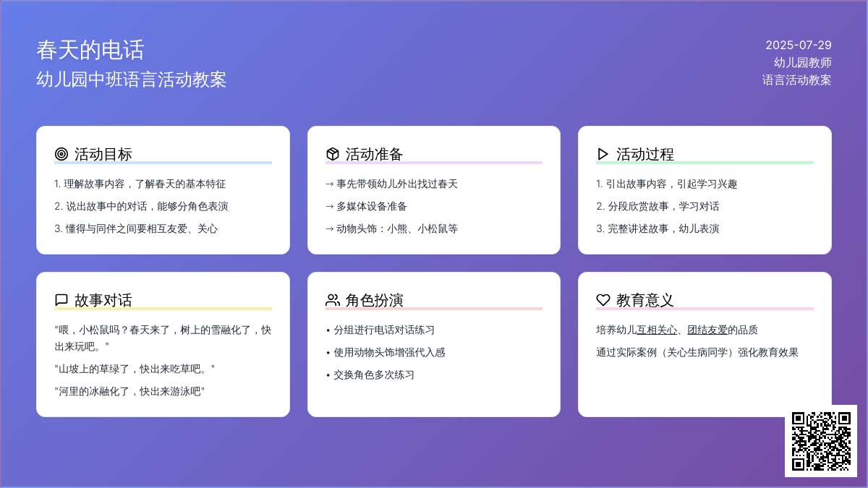The height and width of the screenshot is (488, 868).
Task: Click the 幼儿园教师 label under the date
Action: pyautogui.click(x=803, y=62)
